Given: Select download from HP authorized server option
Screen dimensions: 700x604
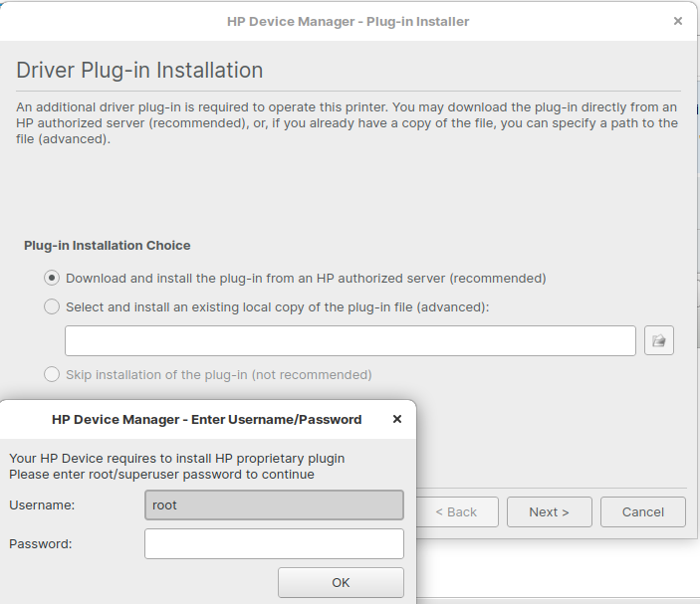Looking at the screenshot, I should (53, 279).
